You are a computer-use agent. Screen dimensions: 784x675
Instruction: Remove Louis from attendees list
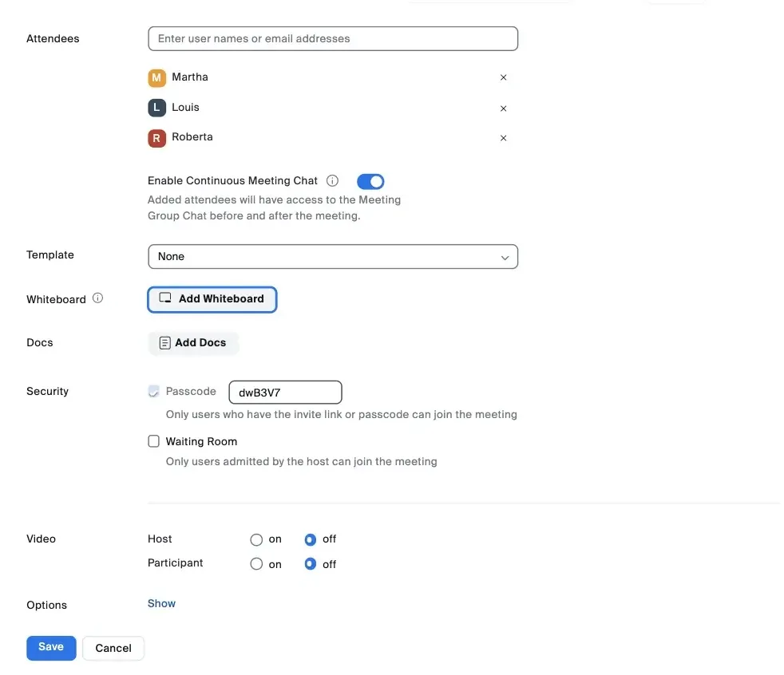(503, 109)
